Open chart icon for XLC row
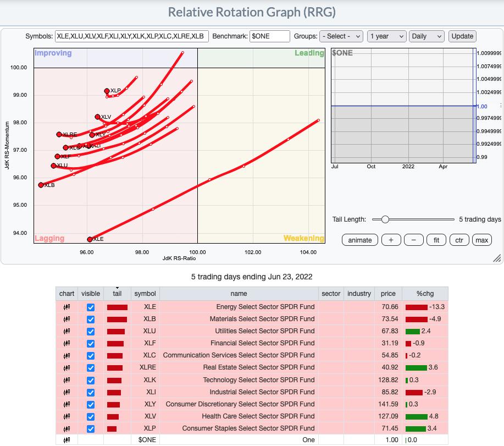The width and height of the screenshot is (504, 446). coord(67,355)
